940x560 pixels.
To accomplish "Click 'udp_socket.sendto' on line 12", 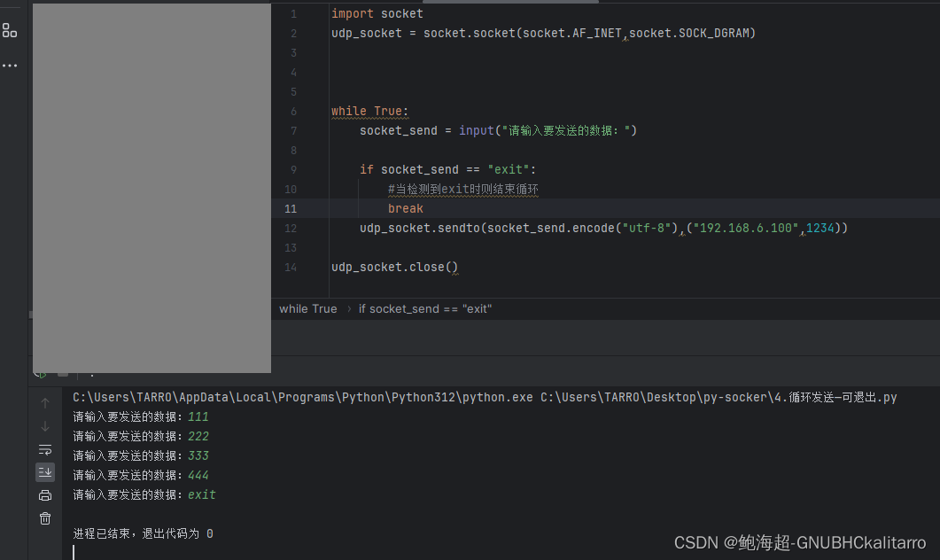I will 420,229.
